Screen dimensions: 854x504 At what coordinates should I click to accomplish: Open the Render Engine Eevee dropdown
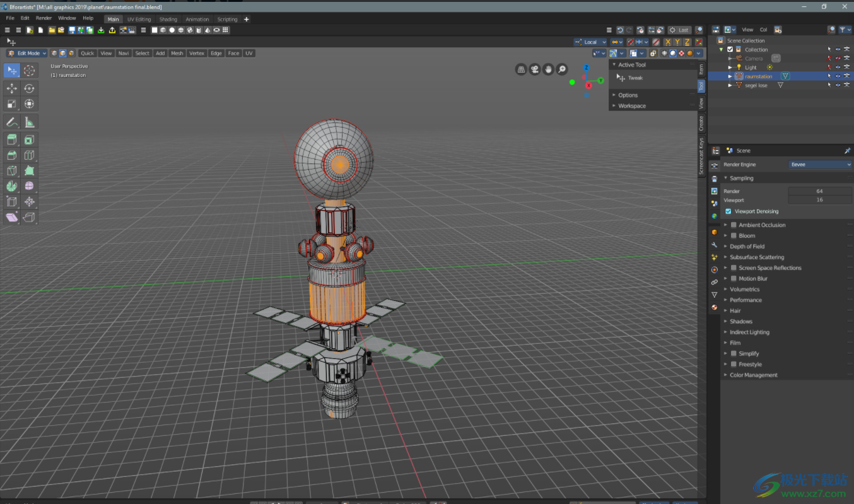pyautogui.click(x=821, y=165)
